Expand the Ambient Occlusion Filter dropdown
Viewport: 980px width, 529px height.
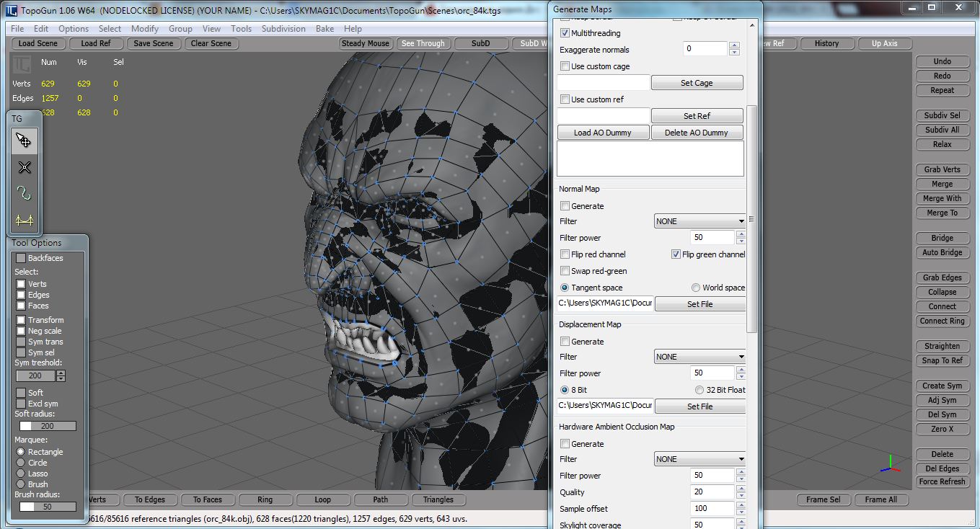point(699,459)
